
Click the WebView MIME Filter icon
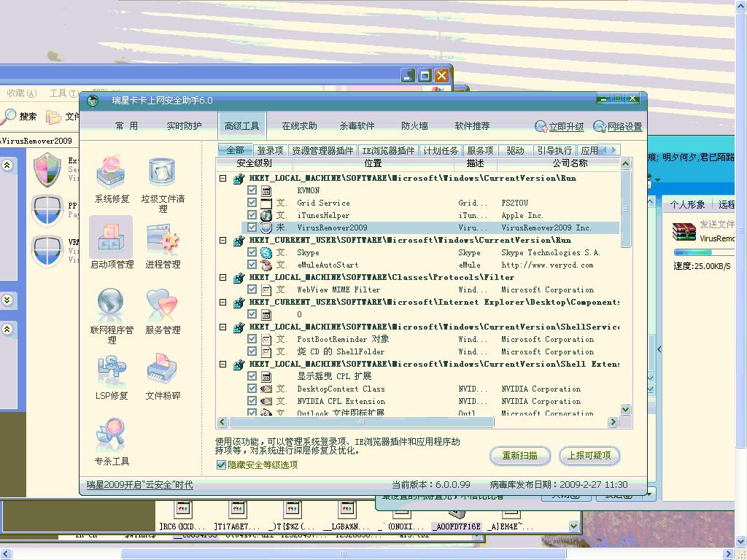(266, 289)
